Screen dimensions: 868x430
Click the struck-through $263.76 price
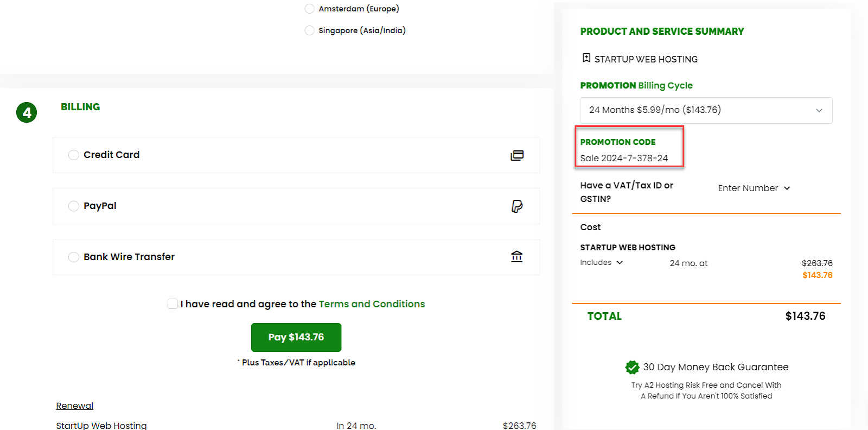(817, 263)
